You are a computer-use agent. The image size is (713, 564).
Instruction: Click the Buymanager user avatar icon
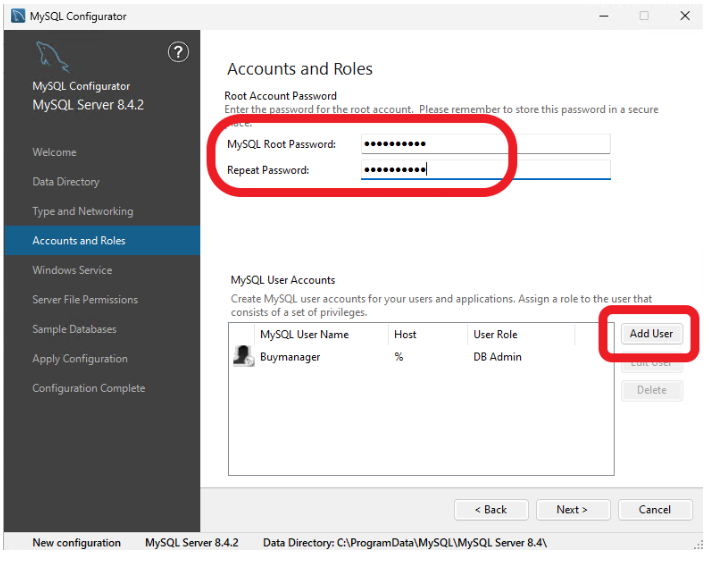point(243,357)
